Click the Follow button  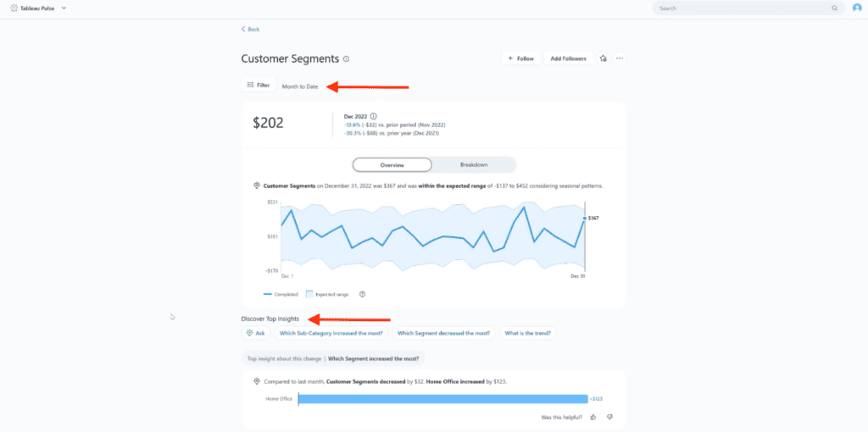(520, 58)
